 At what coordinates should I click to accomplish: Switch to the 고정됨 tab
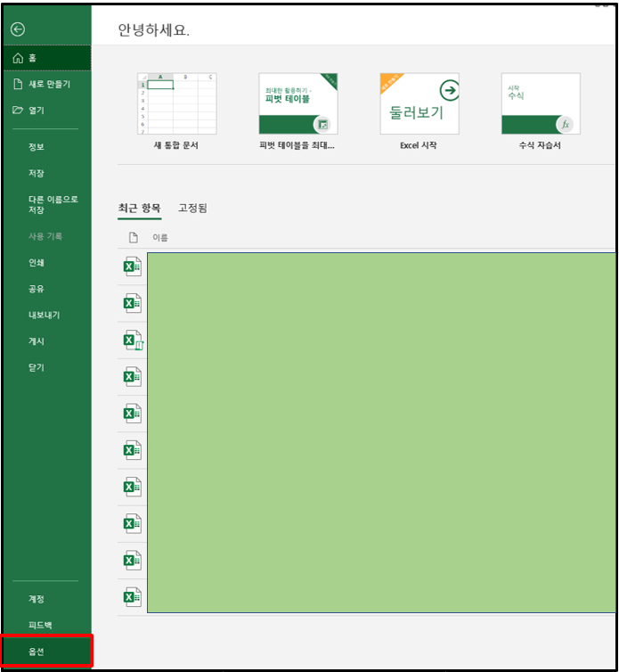point(192,209)
